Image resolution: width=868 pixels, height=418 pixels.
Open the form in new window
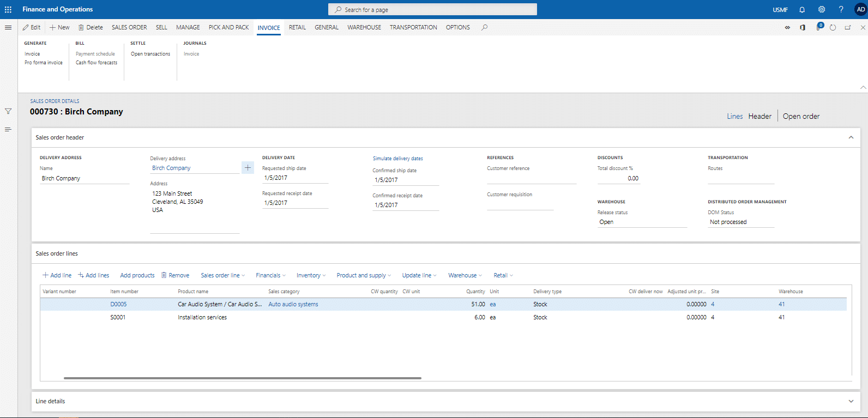pyautogui.click(x=848, y=27)
